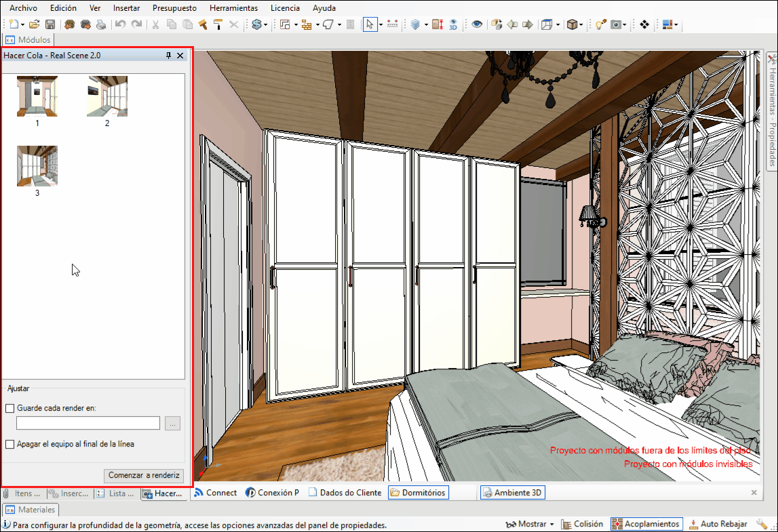
Task: Click the browse '...' folder button
Action: (x=172, y=424)
